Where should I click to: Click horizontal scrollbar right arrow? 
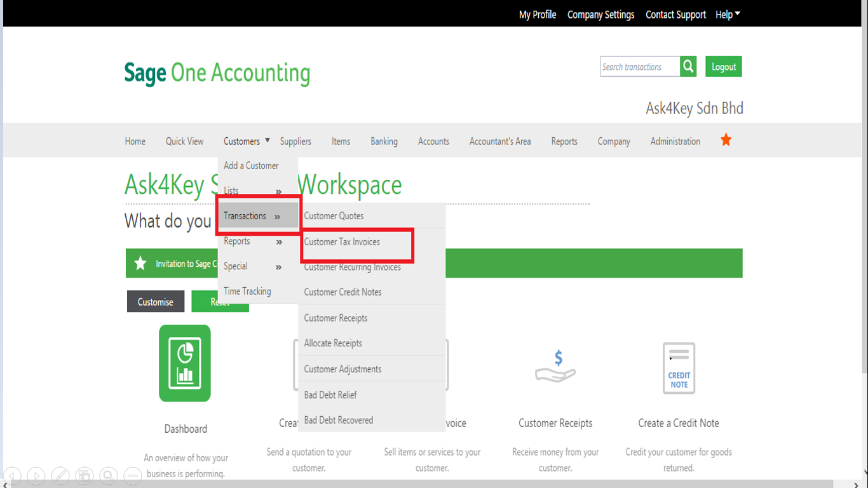coord(855,484)
